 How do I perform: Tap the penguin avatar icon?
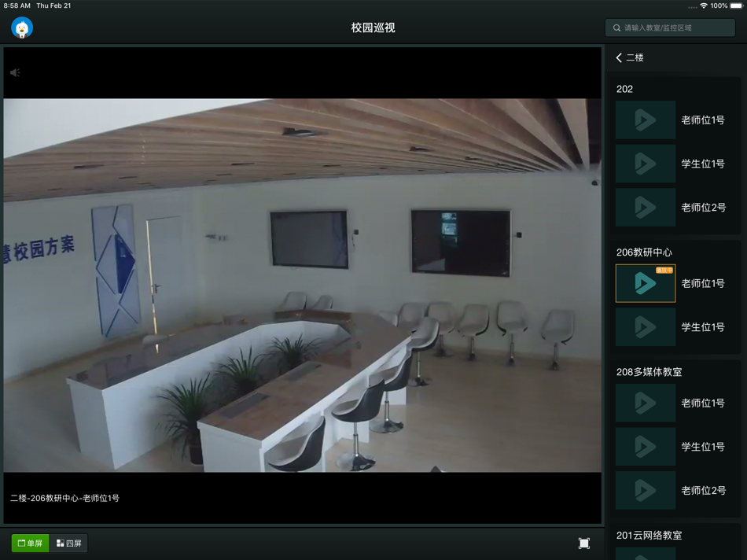[x=22, y=28]
